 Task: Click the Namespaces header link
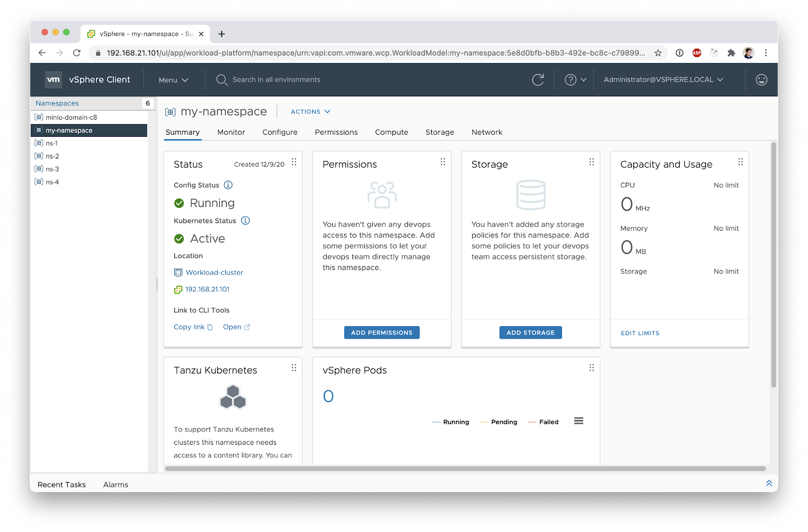point(57,103)
